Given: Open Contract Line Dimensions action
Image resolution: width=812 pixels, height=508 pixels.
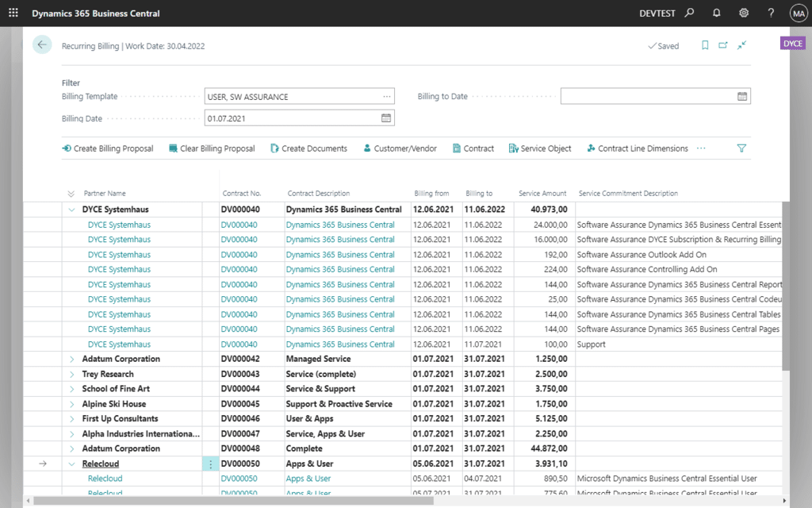Looking at the screenshot, I should (x=638, y=148).
